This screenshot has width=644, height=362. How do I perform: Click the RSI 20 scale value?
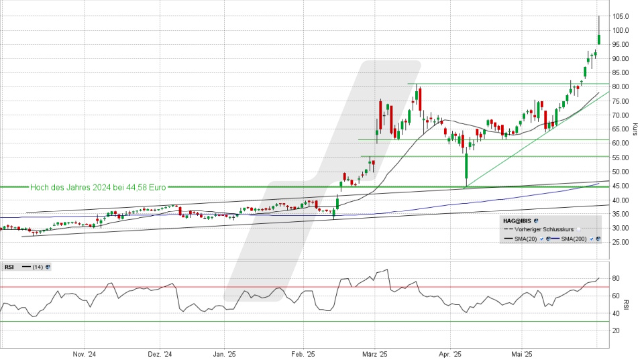616,330
